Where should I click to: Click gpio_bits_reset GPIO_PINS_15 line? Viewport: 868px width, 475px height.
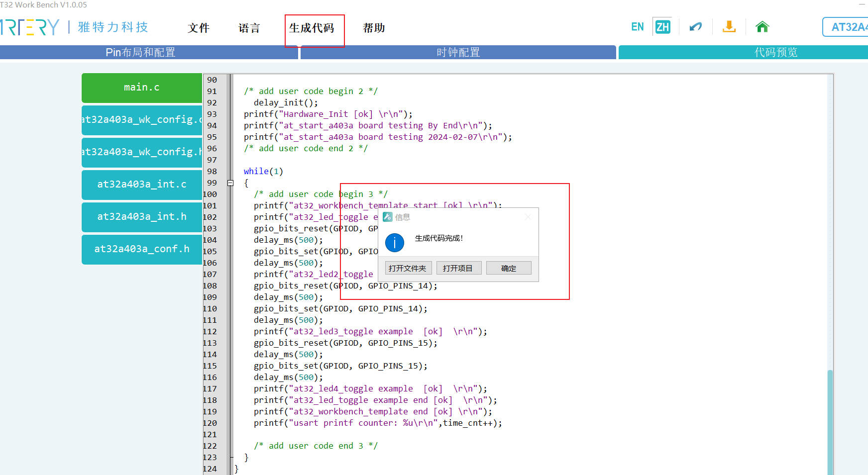[345, 343]
